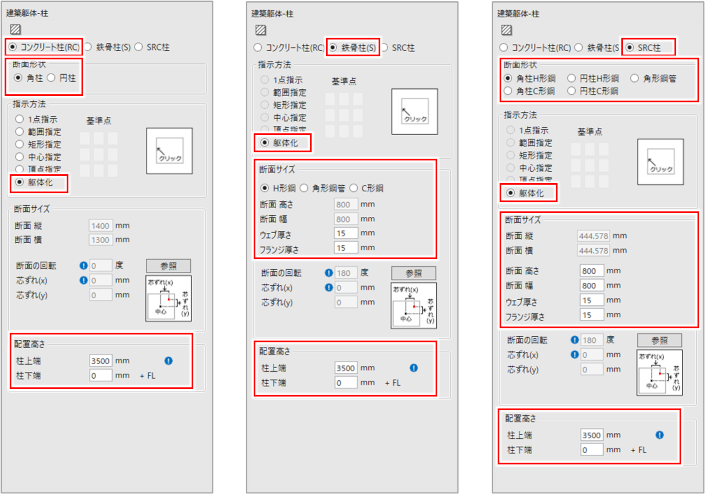Image resolution: width=705 pixels, height=494 pixels.
Task: Click the クリック preview box in steel column panel
Action: 415,111
